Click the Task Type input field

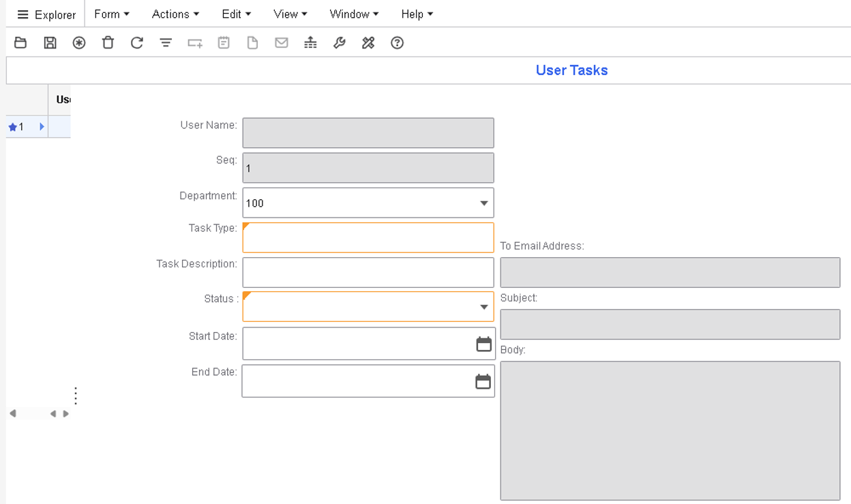tap(368, 237)
